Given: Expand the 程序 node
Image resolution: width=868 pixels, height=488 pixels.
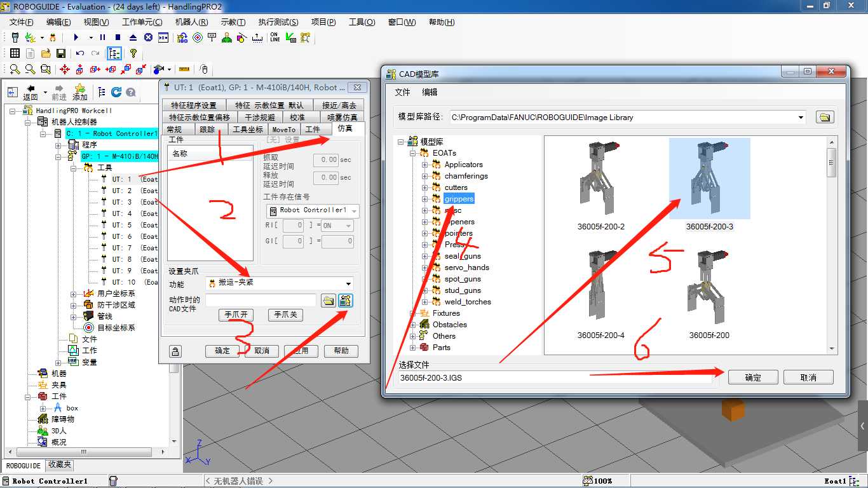Looking at the screenshot, I should [x=58, y=145].
